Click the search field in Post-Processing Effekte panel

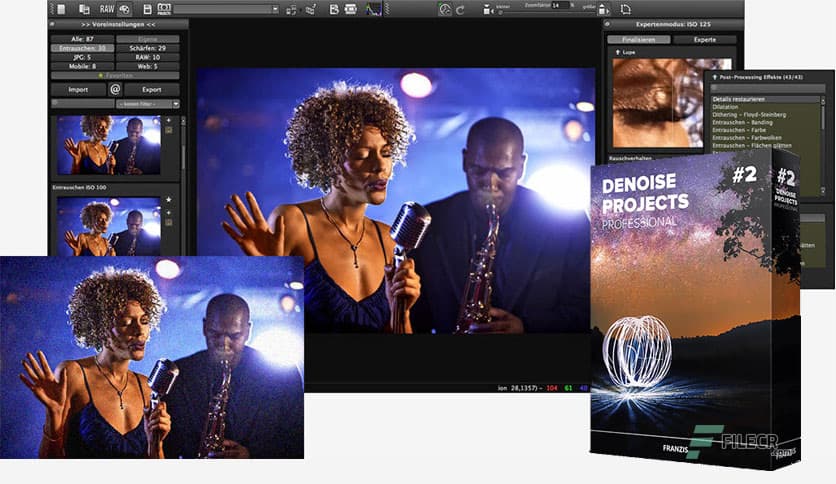coord(768,87)
